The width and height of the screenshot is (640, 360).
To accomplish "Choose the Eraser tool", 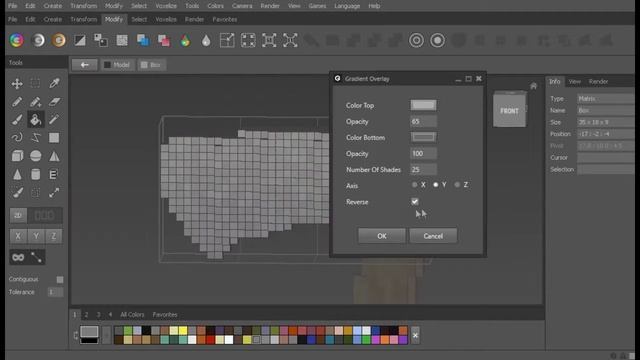I will tap(54, 102).
